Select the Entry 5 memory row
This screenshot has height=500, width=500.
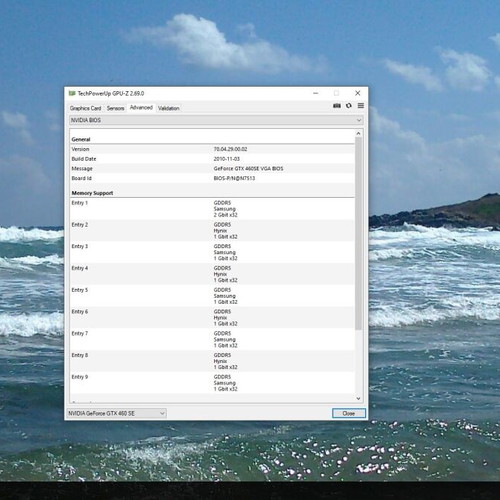pyautogui.click(x=212, y=296)
